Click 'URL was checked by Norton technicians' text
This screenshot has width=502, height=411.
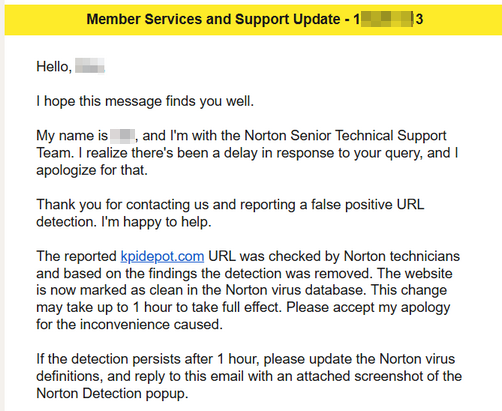coord(334,256)
